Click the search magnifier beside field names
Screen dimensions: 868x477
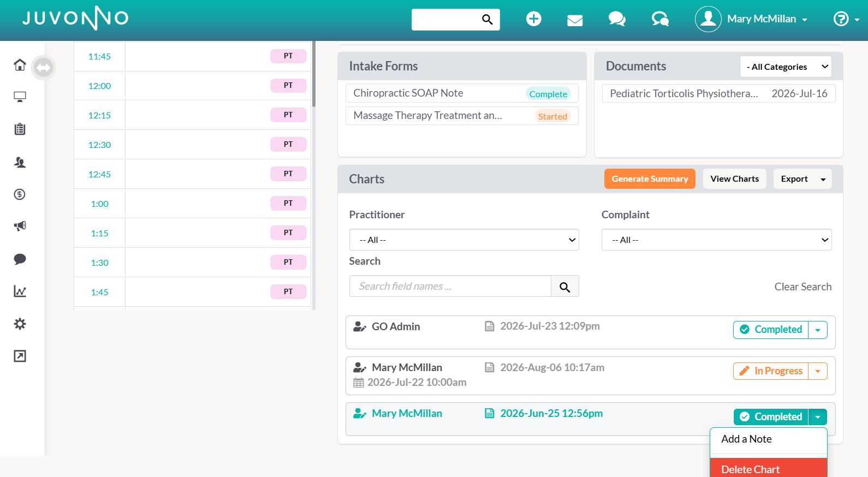564,287
